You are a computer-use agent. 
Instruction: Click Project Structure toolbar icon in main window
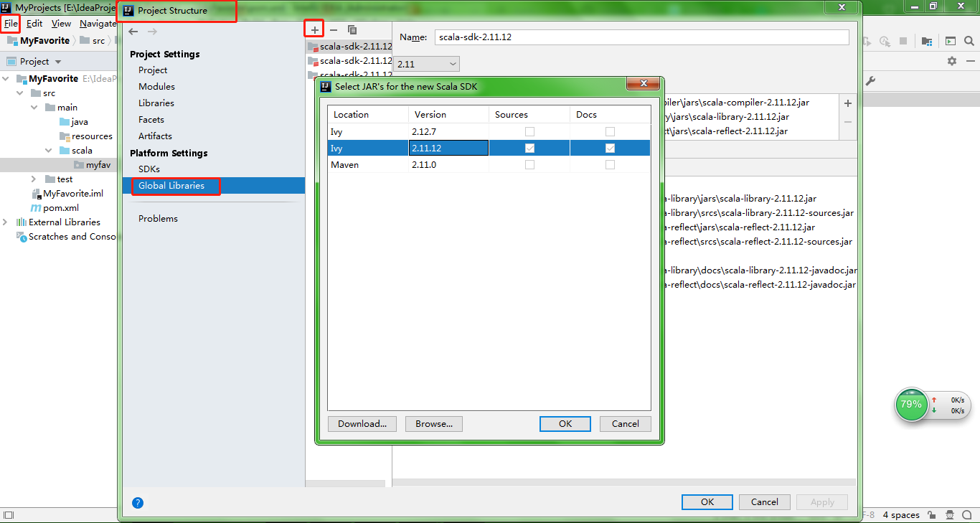927,42
